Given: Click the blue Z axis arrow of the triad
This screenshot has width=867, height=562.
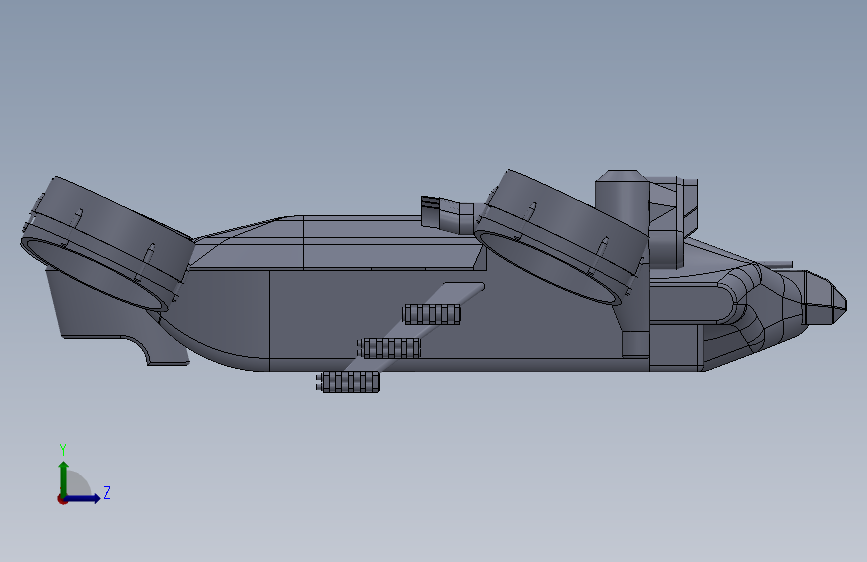Looking at the screenshot, I should (x=84, y=498).
